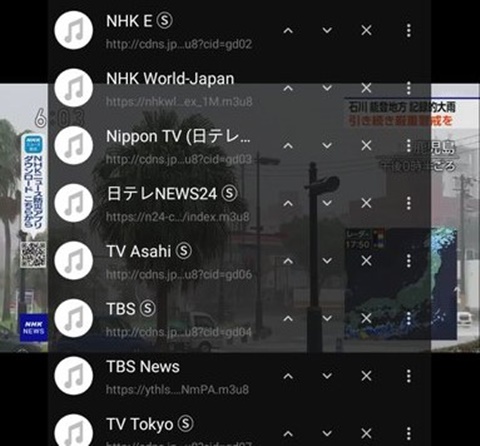Open TV Tokyo more options menu
The image size is (480, 446).
click(409, 434)
